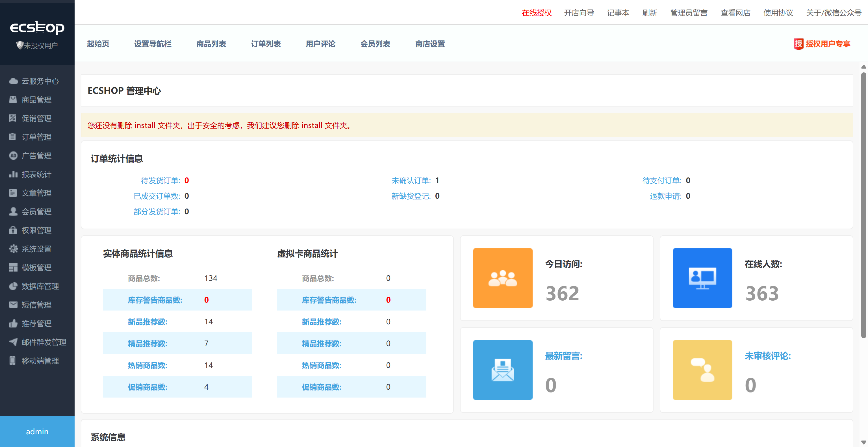Click the ECSHOP logo
Screen dimensions: 868x447
(37, 28)
